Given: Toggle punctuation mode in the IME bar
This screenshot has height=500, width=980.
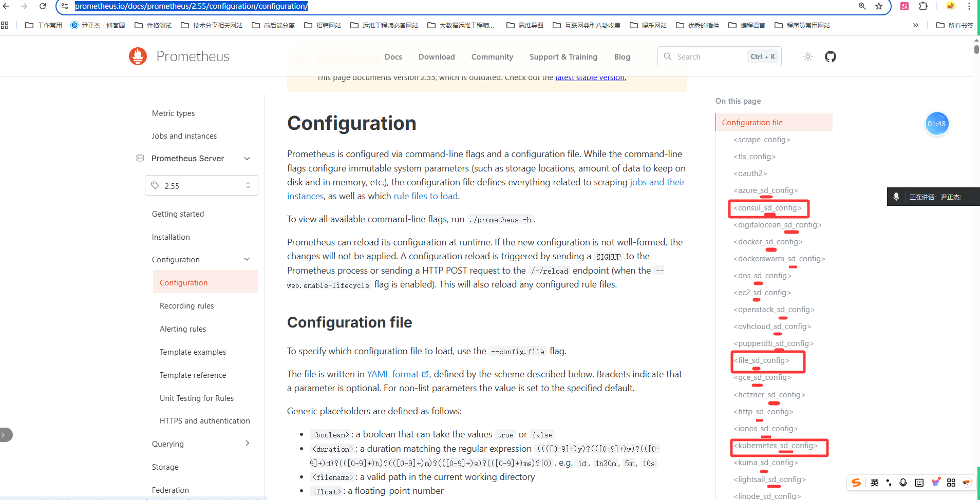Looking at the screenshot, I should (889, 483).
